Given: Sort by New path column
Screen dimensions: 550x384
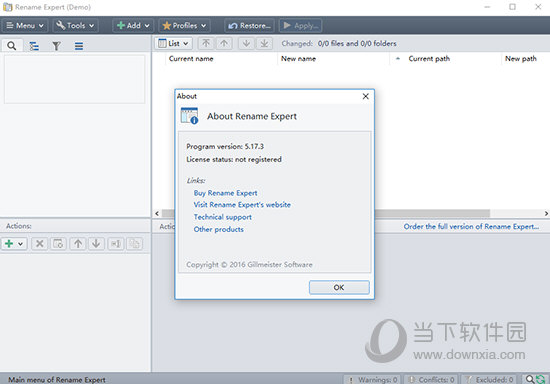Looking at the screenshot, I should (525, 59).
